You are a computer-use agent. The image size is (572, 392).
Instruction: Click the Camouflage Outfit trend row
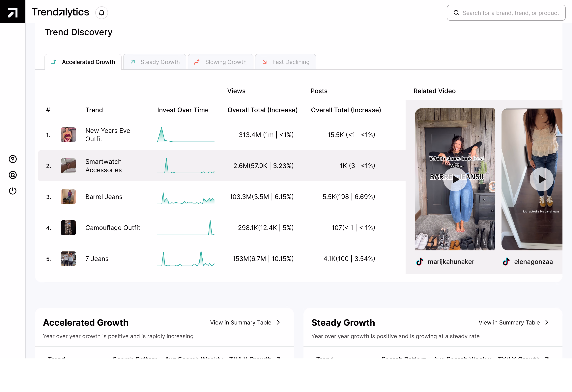[x=113, y=228]
